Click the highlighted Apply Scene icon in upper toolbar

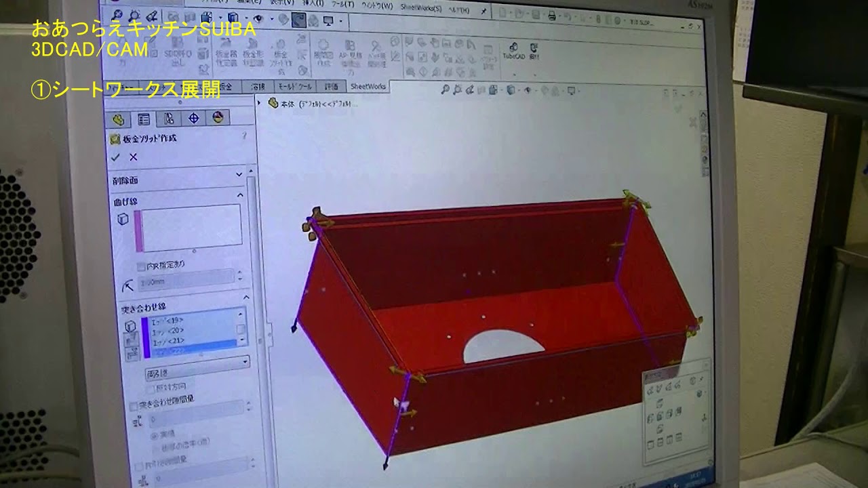click(298, 20)
